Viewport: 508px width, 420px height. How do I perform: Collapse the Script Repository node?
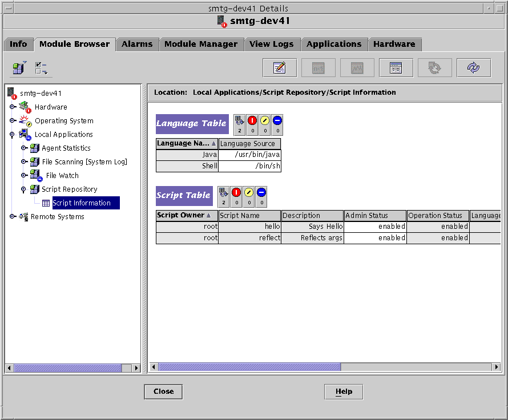point(23,189)
